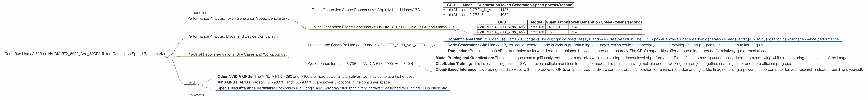
Task: Click 'Practical Recommendations: Use Cases and Workarounds' node
Action: pos(236,54)
